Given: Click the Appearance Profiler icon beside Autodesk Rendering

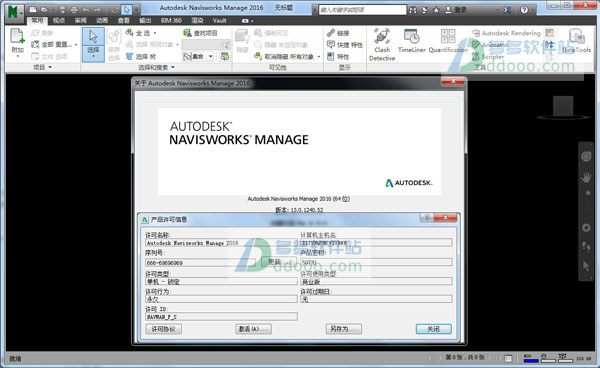Looking at the screenshot, I should [549, 33].
